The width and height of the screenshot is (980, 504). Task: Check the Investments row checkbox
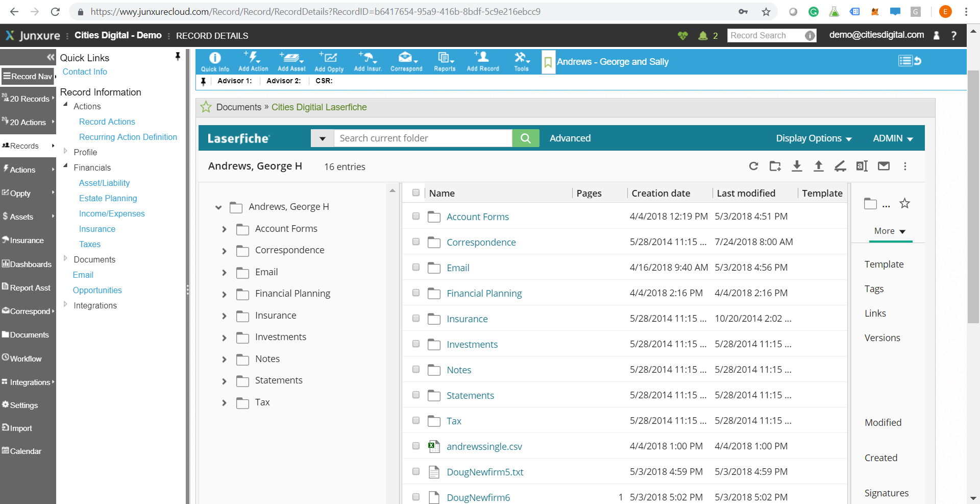pyautogui.click(x=416, y=344)
